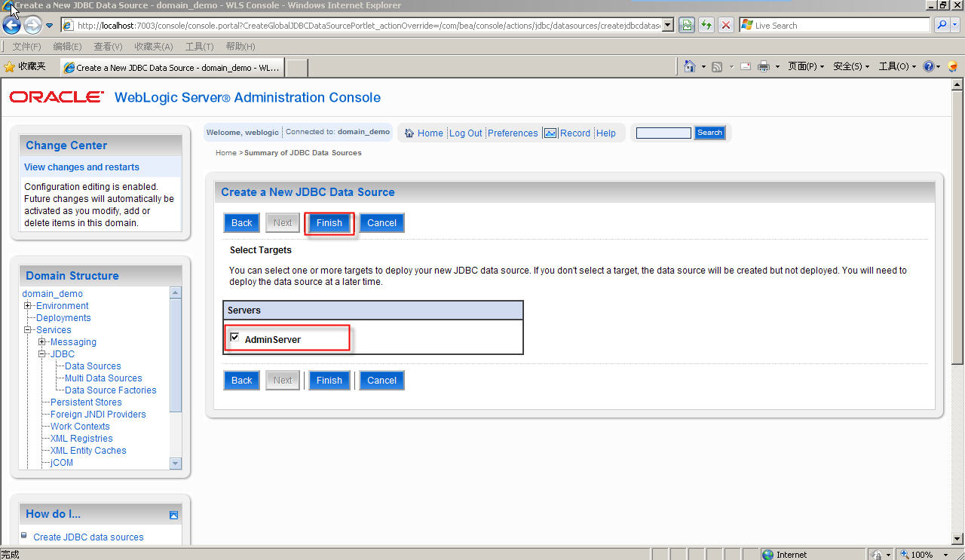Click the Finish button below the Servers table
The width and height of the screenshot is (965, 560).
pyautogui.click(x=329, y=381)
